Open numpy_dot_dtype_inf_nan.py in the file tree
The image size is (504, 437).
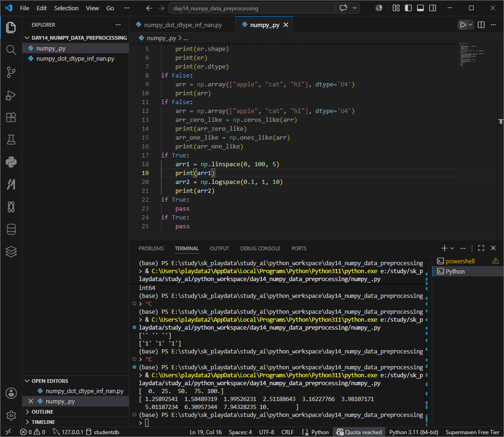click(76, 58)
